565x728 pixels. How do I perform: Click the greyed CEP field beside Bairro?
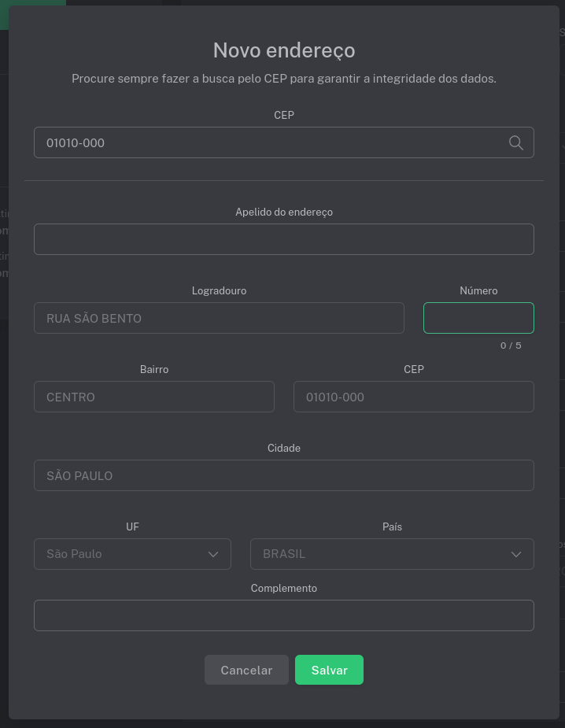(x=413, y=397)
